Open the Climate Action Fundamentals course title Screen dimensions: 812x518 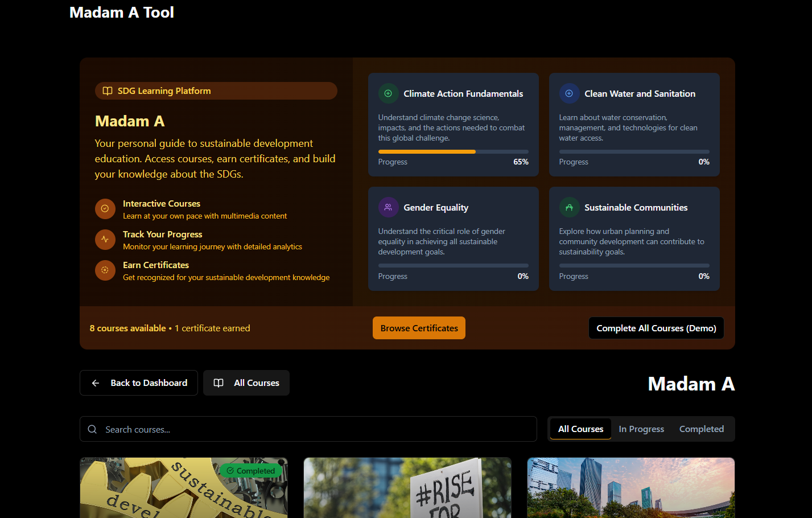[463, 93]
